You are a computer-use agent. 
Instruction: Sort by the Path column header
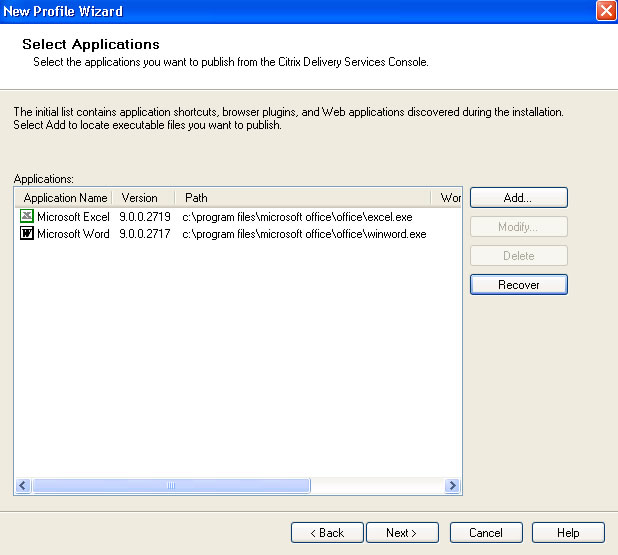coord(302,198)
